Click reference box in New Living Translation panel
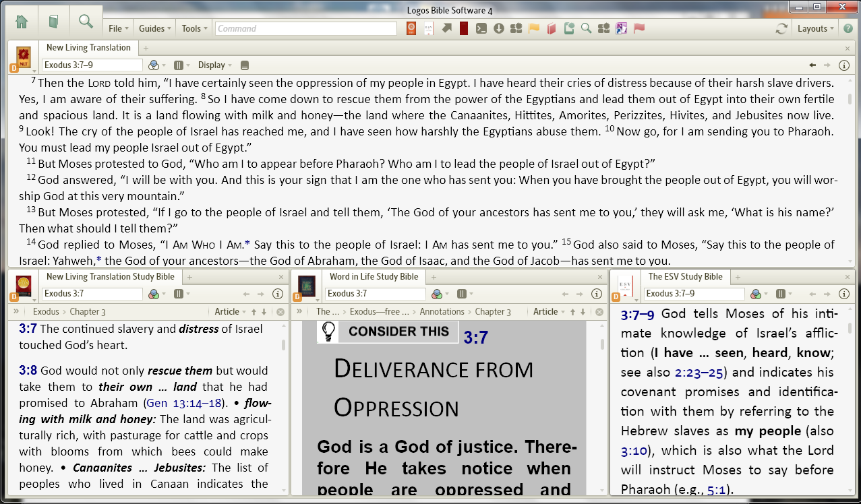This screenshot has width=861, height=504. 92,65
